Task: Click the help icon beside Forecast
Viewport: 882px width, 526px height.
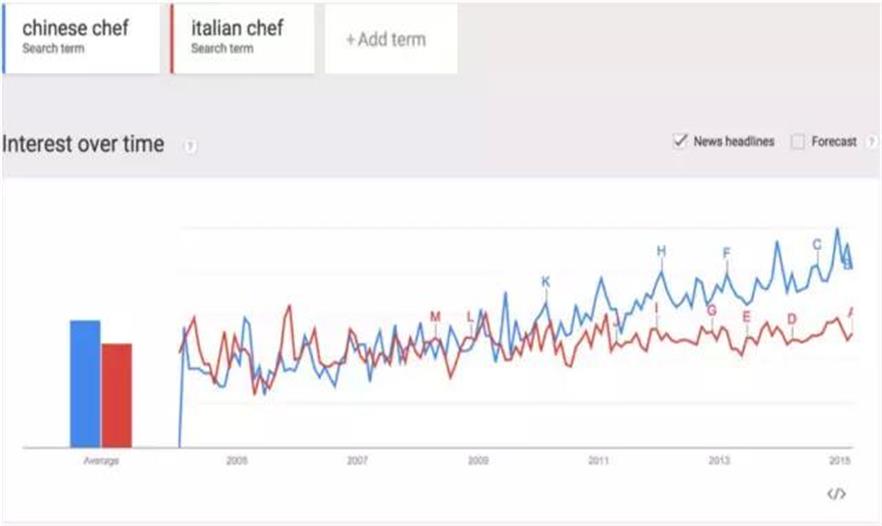Action: pos(872,142)
